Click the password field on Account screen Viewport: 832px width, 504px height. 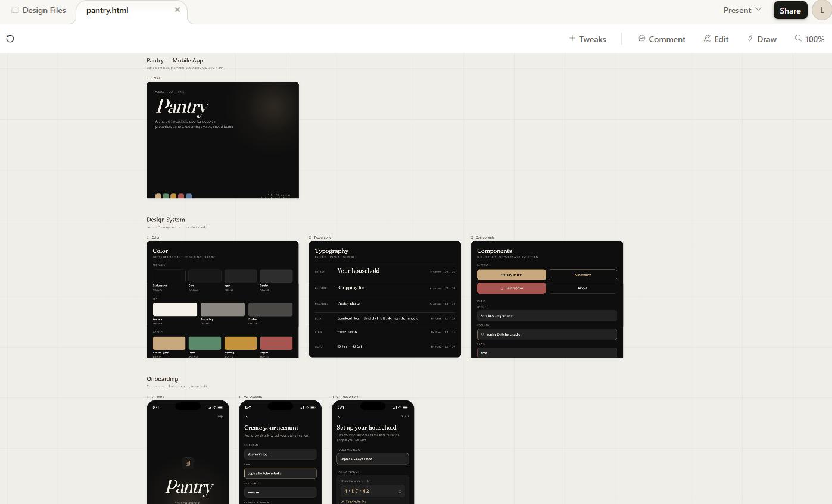pos(280,492)
